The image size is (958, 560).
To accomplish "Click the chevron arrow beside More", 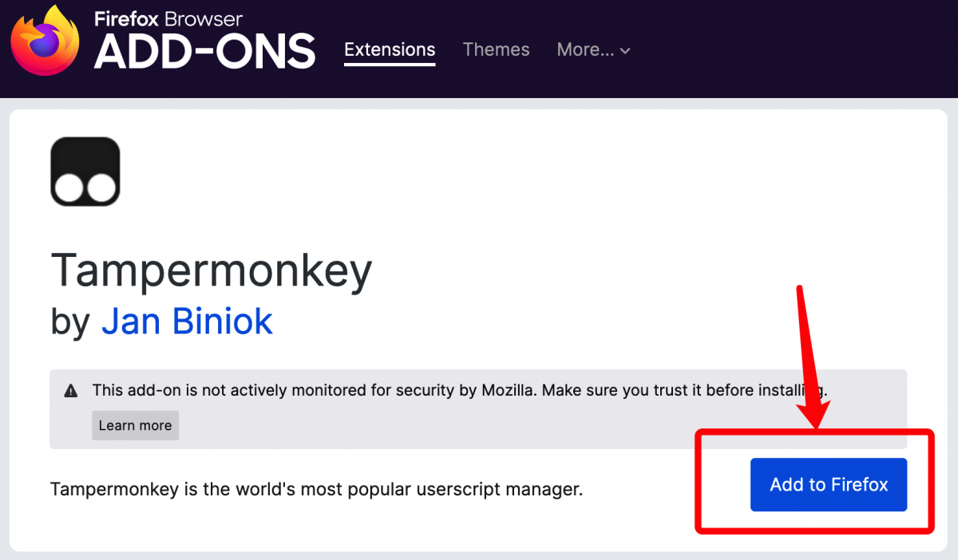I will (625, 51).
